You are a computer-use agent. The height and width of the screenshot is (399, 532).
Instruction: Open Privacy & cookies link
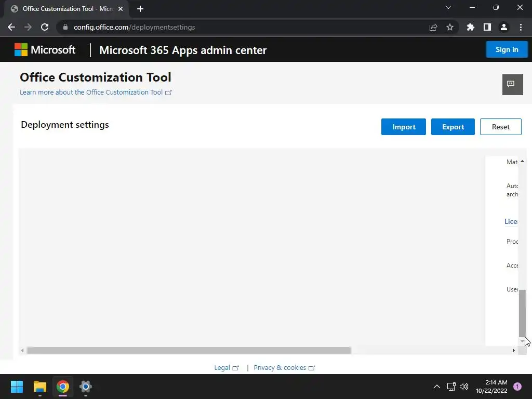coord(284,367)
